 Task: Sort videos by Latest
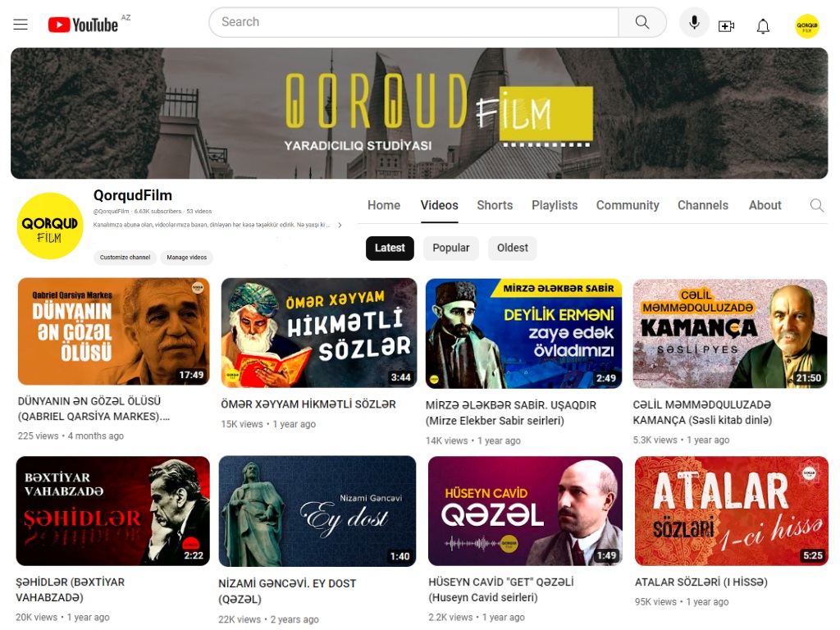coord(390,248)
